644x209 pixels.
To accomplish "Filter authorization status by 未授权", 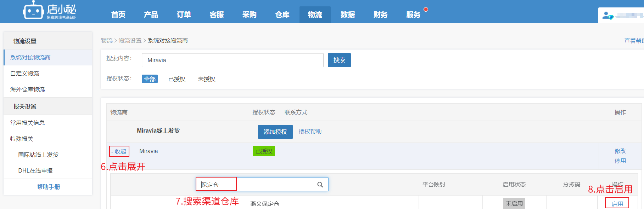I will click(207, 79).
